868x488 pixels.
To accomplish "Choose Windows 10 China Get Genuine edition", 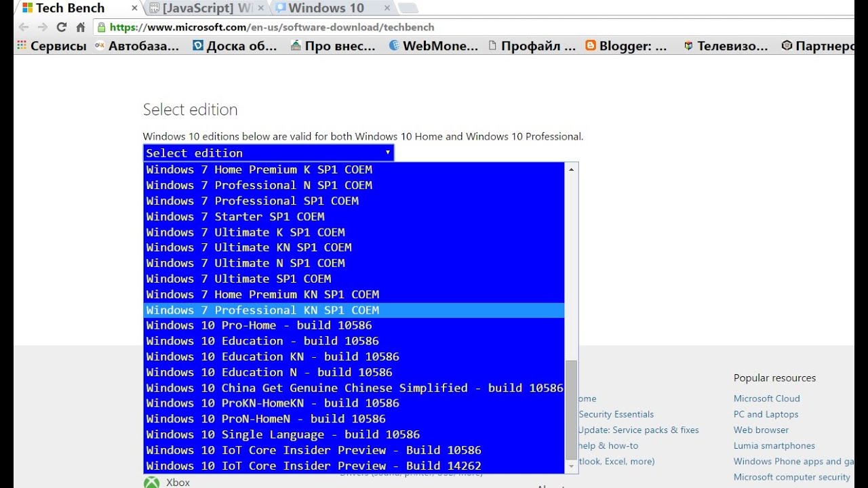I will coord(354,388).
